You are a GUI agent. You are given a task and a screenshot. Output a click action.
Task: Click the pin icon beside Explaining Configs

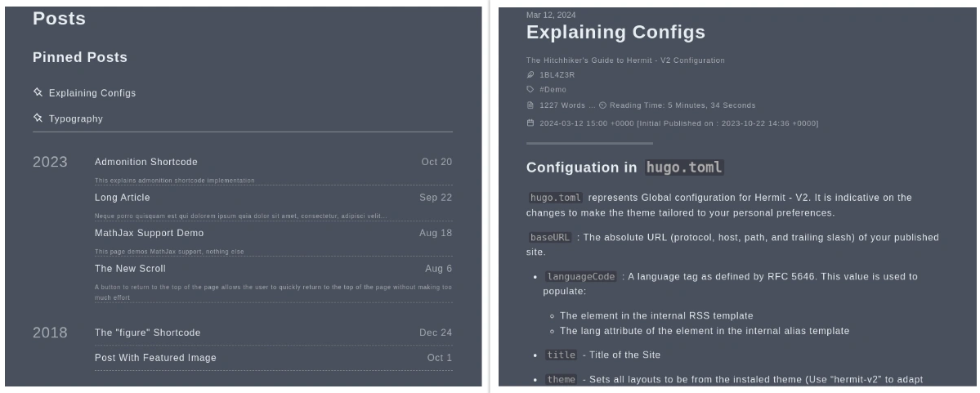[38, 92]
